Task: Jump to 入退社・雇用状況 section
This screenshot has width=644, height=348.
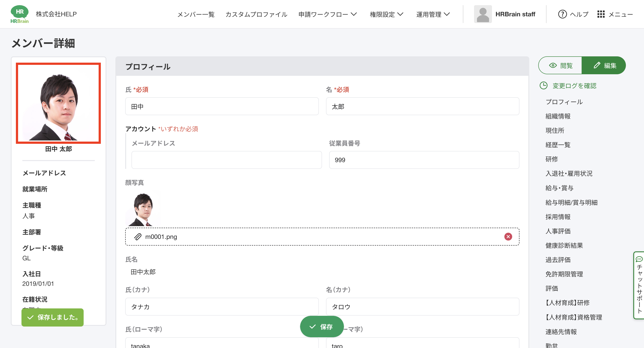Action: click(x=569, y=174)
